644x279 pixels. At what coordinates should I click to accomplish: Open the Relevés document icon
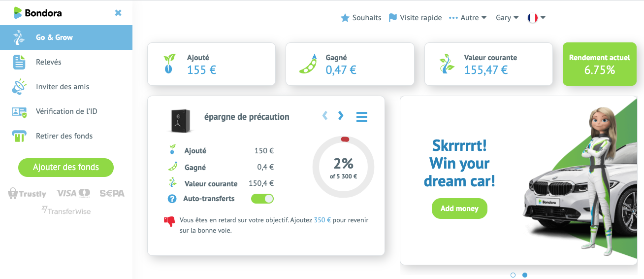[x=19, y=62]
